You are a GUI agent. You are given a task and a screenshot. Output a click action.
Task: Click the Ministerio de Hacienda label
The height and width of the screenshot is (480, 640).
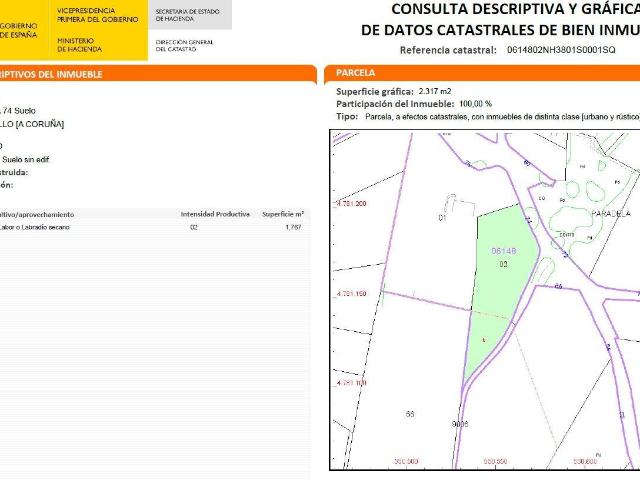pos(79,43)
